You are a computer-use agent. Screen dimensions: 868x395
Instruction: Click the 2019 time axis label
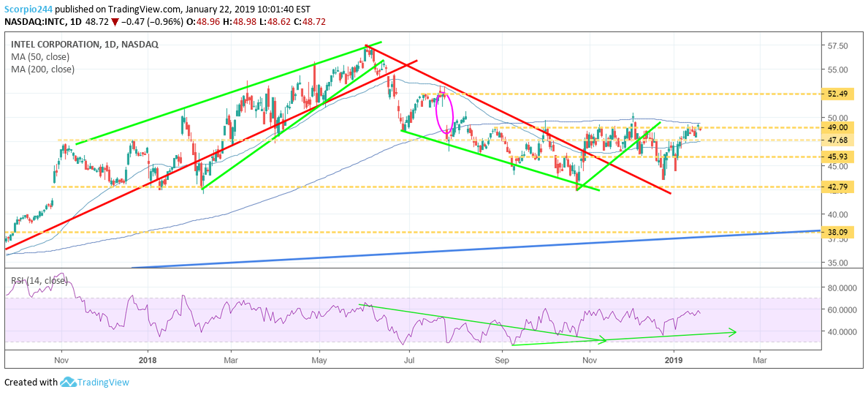[x=674, y=360]
